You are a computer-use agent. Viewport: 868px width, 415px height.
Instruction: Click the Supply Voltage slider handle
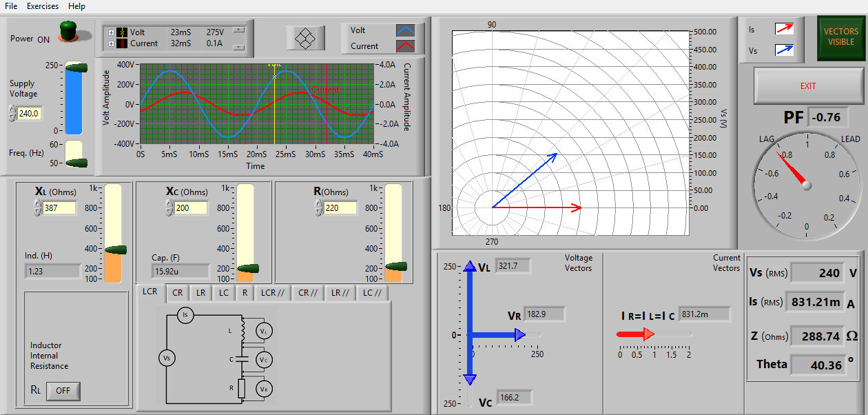(76, 67)
